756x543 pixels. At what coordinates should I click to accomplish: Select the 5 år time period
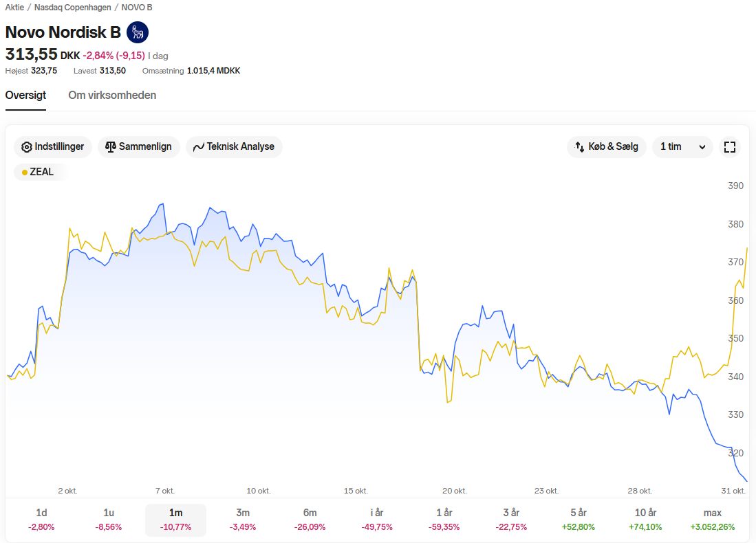point(579,520)
